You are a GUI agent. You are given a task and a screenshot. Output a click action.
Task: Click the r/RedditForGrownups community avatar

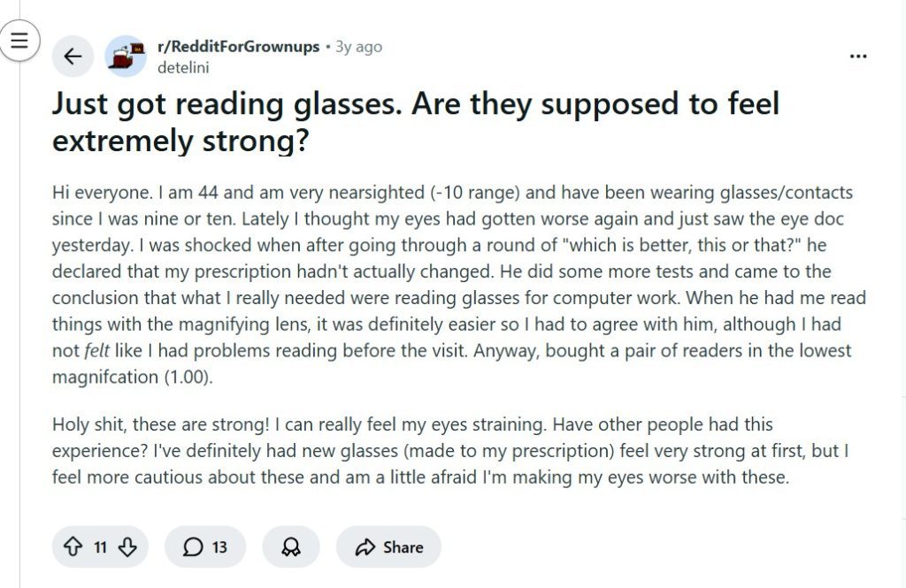tap(125, 57)
